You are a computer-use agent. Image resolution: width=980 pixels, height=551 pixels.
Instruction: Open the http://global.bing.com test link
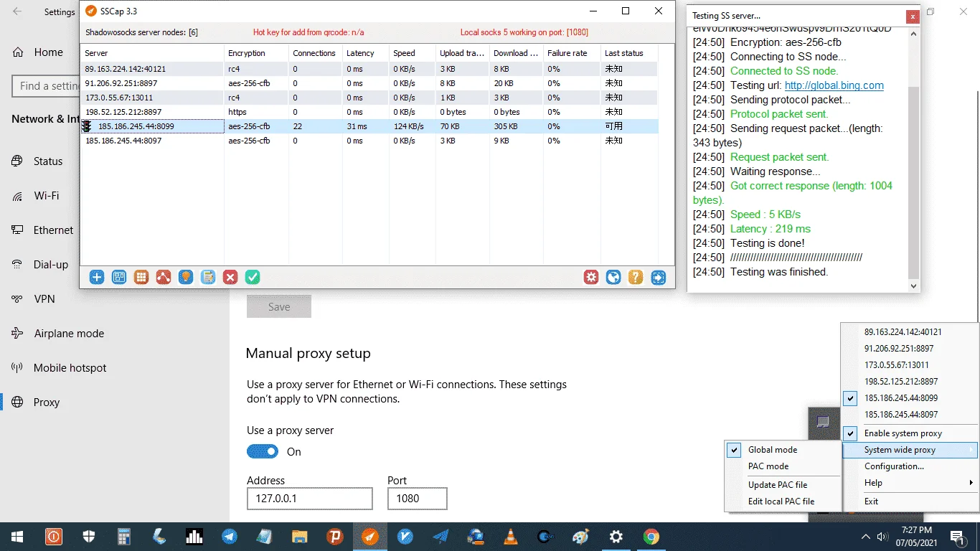834,85
